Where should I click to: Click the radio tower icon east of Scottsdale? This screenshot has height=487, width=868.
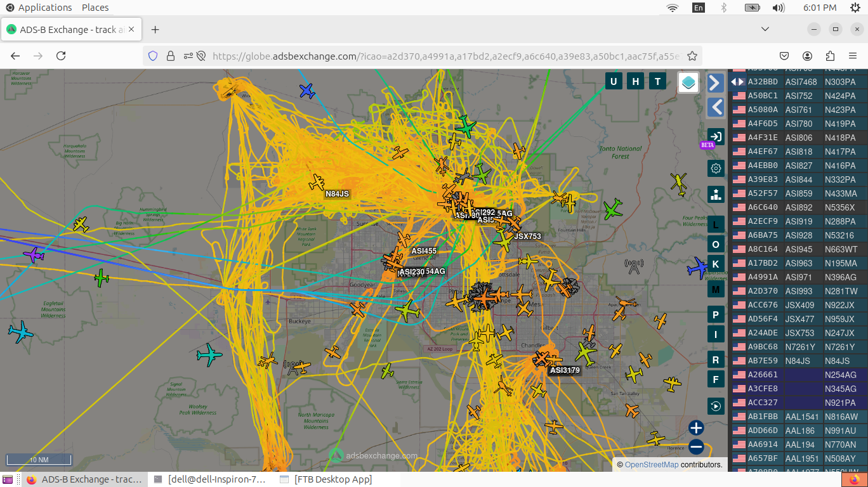click(x=633, y=266)
